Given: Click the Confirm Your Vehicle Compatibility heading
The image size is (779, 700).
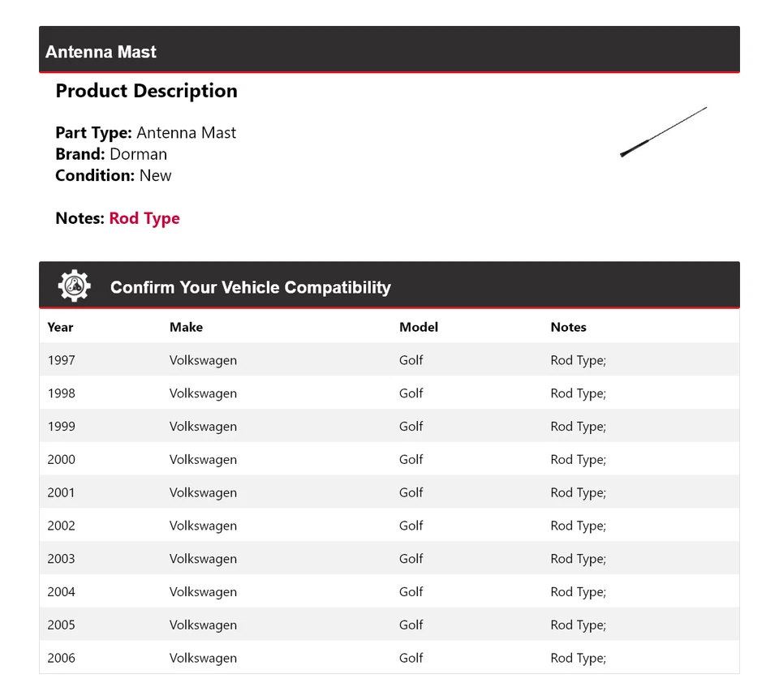Looking at the screenshot, I should (250, 287).
